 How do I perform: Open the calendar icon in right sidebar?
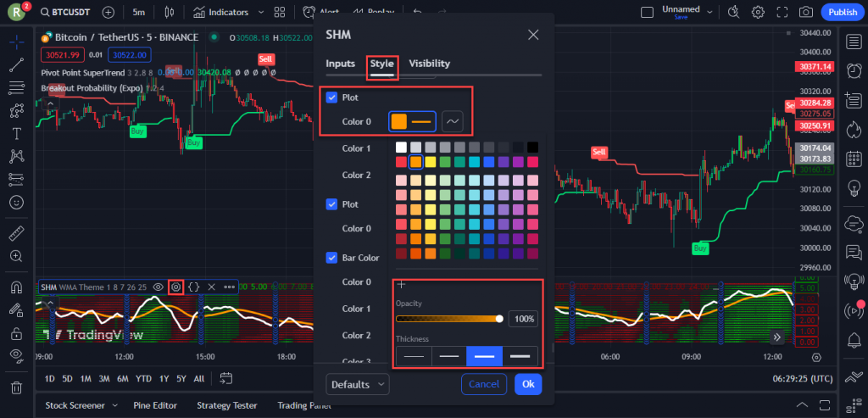853,159
